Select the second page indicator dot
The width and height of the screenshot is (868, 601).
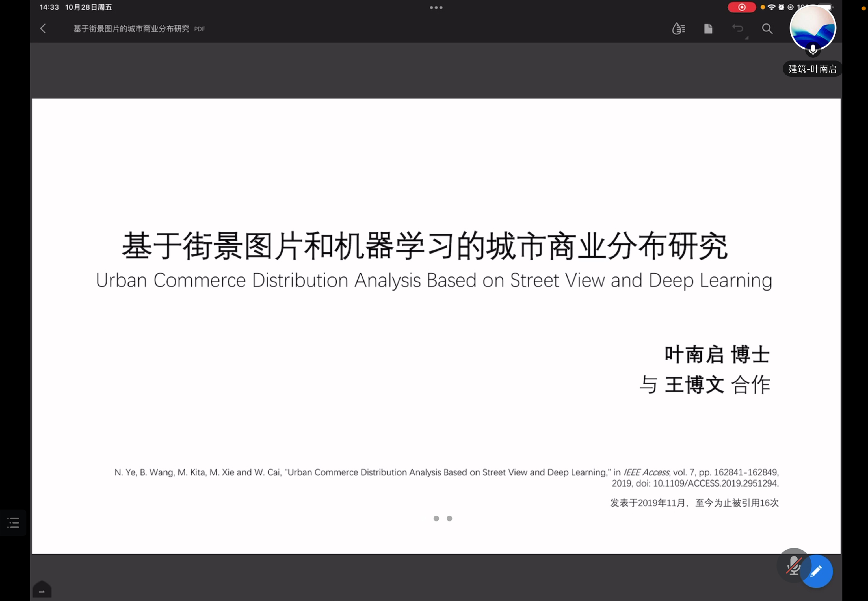tap(449, 518)
